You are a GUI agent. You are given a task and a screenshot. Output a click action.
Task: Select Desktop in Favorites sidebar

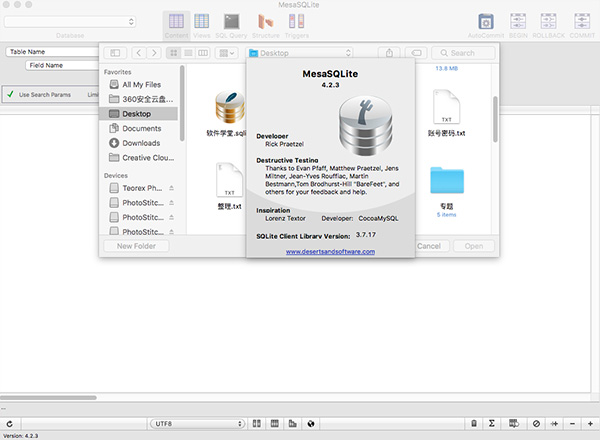pos(139,114)
